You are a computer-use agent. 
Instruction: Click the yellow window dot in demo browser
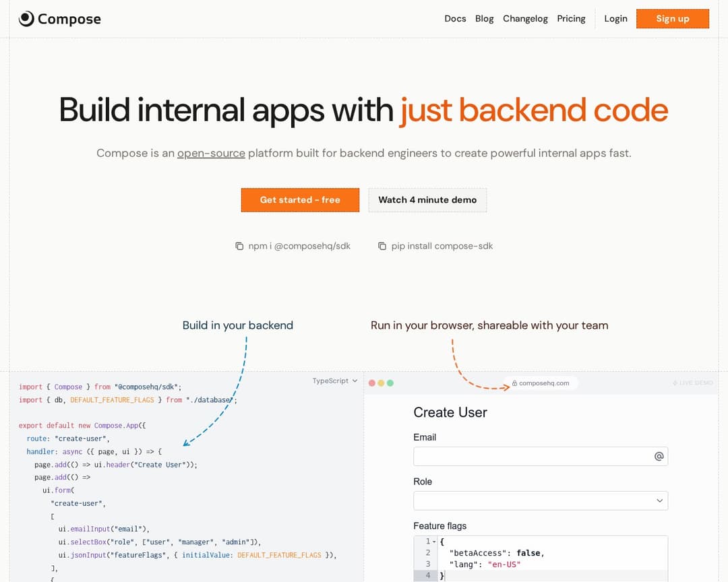click(x=381, y=383)
